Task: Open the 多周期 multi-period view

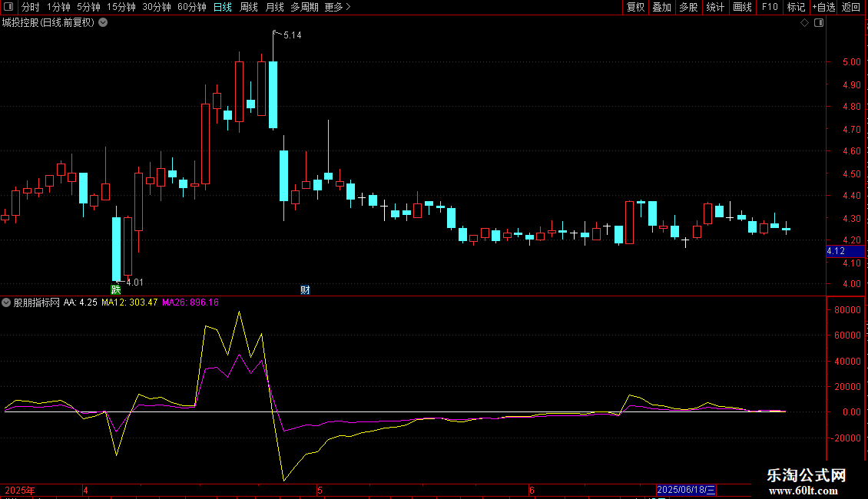Action: pyautogui.click(x=304, y=7)
